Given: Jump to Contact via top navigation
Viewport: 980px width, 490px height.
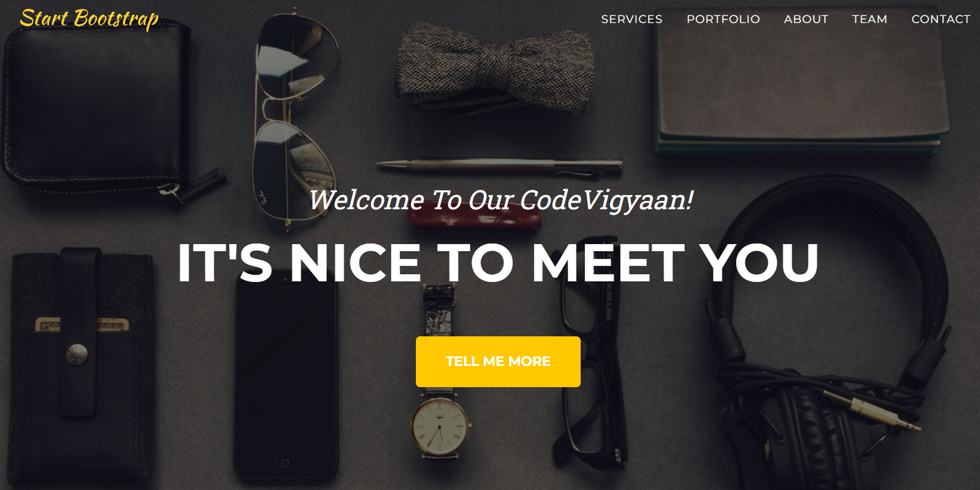Looking at the screenshot, I should click(940, 20).
